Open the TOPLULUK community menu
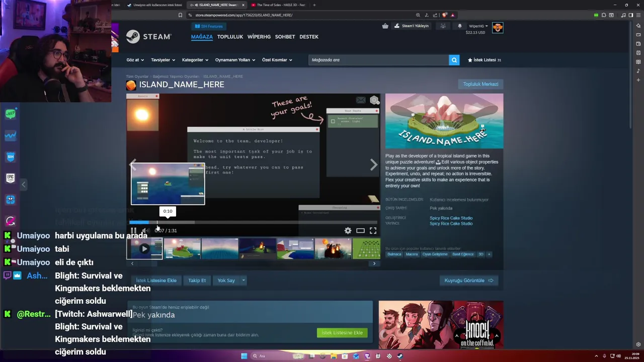 [x=230, y=37]
